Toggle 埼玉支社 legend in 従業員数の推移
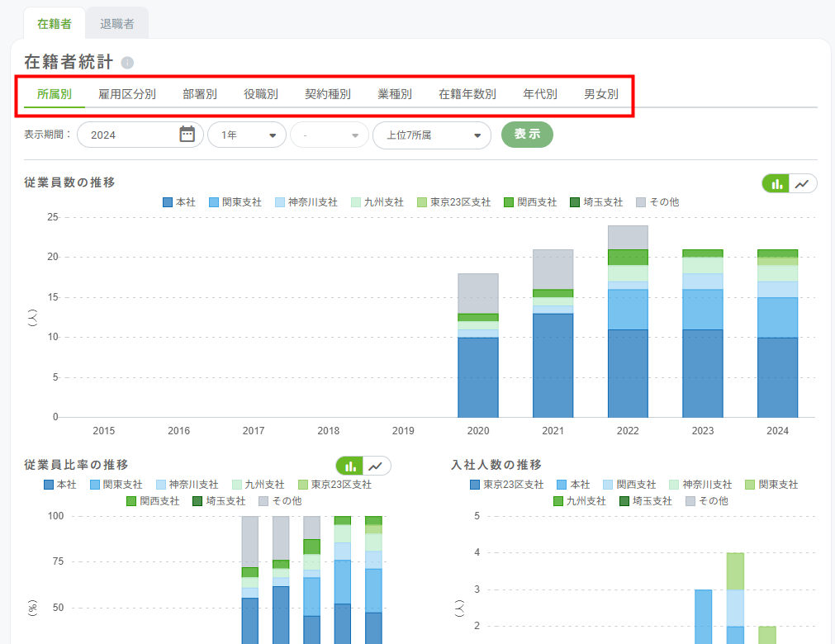Image resolution: width=835 pixels, height=644 pixels. tap(596, 202)
